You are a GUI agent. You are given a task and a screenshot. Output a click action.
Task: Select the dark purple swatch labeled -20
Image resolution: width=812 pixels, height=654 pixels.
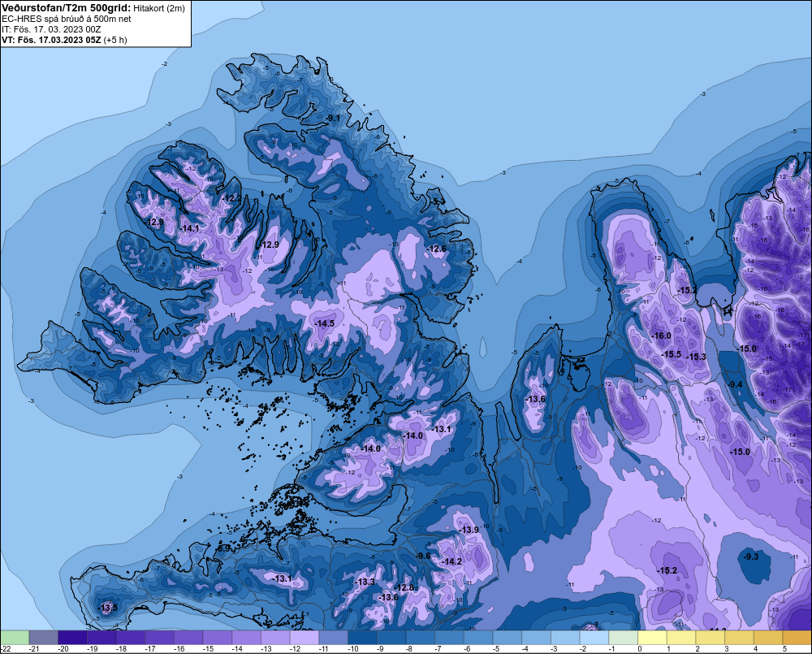coord(72,638)
